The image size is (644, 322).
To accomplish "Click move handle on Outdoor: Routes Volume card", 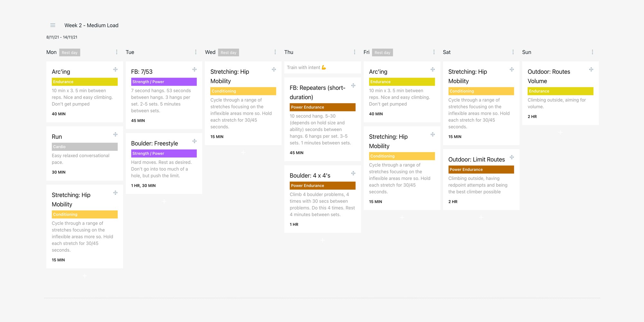I will click(x=591, y=69).
